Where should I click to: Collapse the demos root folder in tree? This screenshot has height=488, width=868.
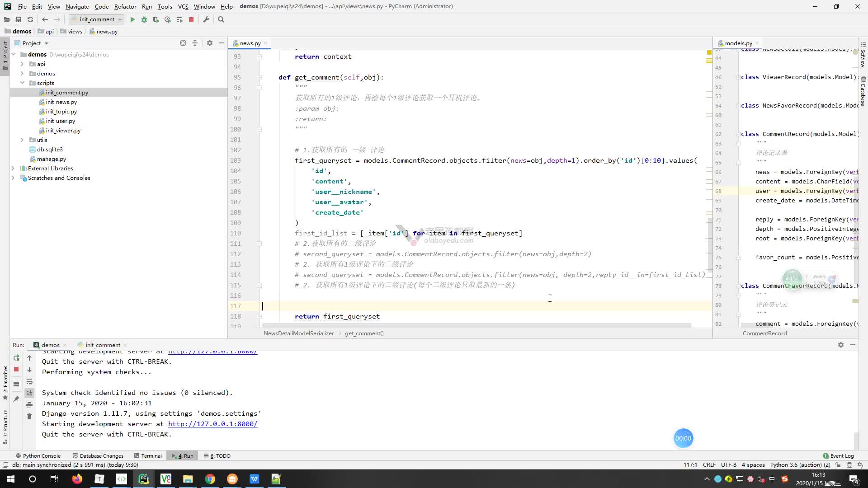point(14,54)
